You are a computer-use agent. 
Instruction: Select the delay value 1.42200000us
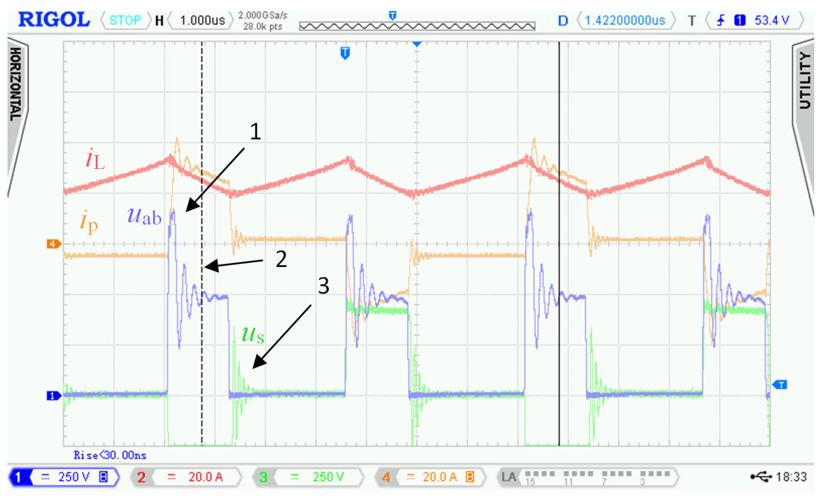625,20
